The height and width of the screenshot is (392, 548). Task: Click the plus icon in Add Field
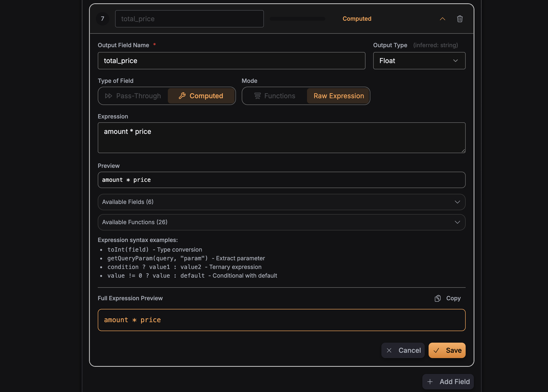(430, 382)
